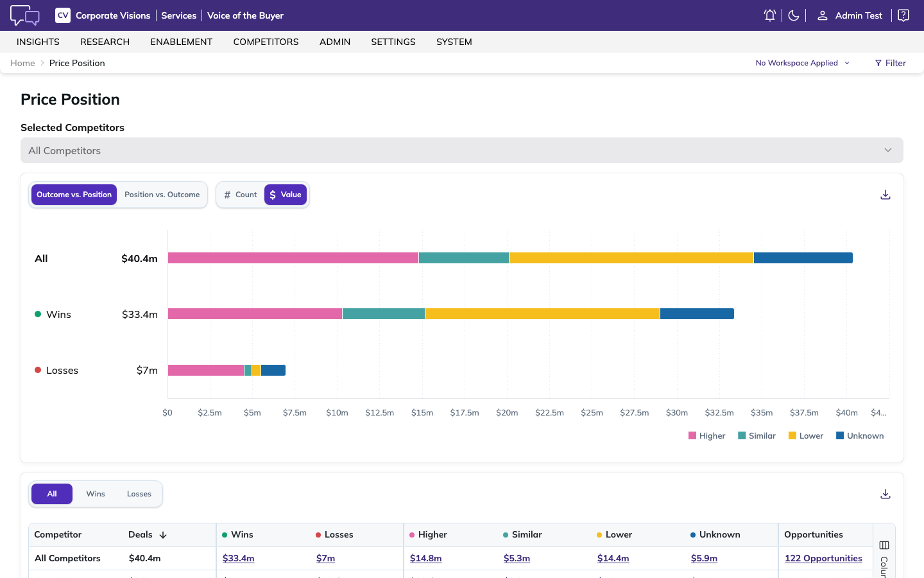
Task: Open the No Workspace Applied dropdown
Action: (803, 63)
